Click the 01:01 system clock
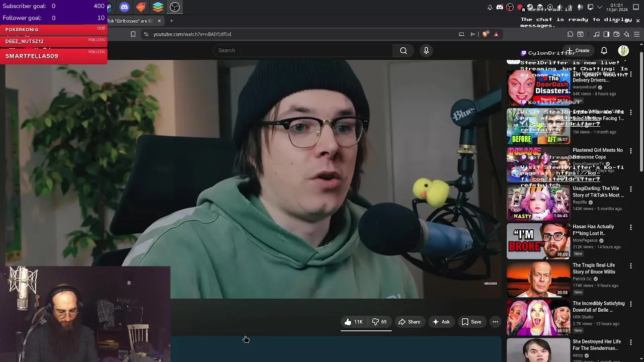Viewport: 644px width, 362px height. pyautogui.click(x=617, y=7)
